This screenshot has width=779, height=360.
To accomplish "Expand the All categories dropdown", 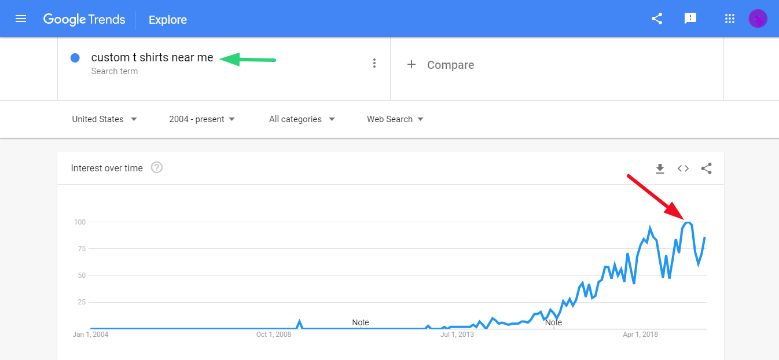I will [x=302, y=119].
